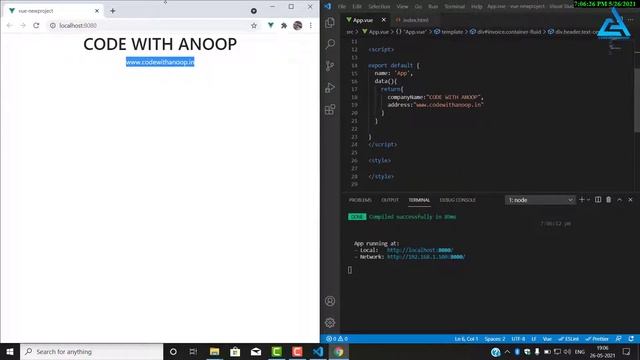This screenshot has width=640, height=360.
Task: Open Task View on the taskbar
Action: pos(193,351)
